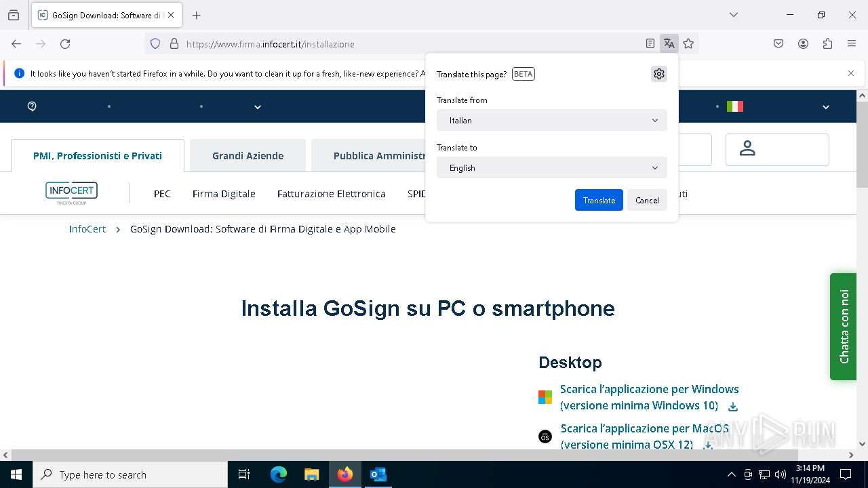868x488 pixels.
Task: Close the GoSign Download tab
Action: tap(171, 15)
